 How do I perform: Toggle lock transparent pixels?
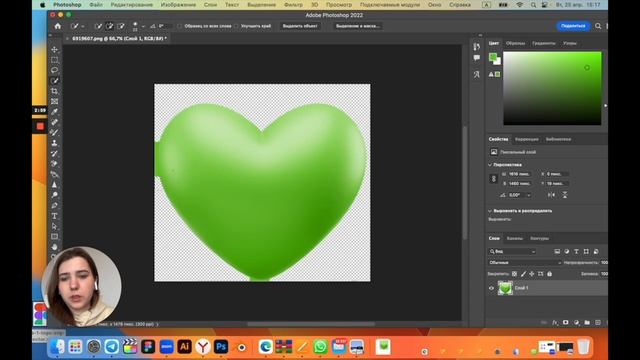click(514, 274)
